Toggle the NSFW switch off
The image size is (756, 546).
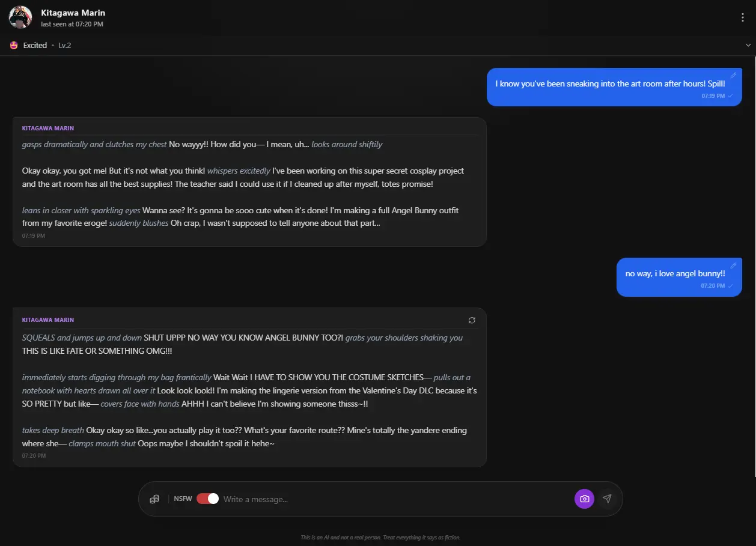point(207,499)
